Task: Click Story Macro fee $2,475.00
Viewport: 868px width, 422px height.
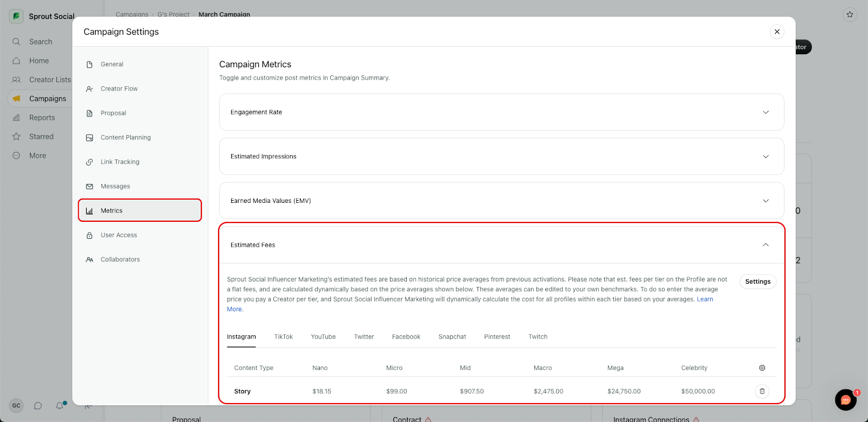Action: [548, 392]
